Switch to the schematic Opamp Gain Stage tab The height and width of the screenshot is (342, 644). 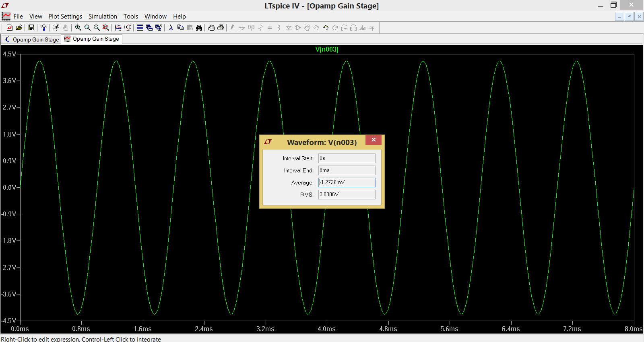(31, 39)
